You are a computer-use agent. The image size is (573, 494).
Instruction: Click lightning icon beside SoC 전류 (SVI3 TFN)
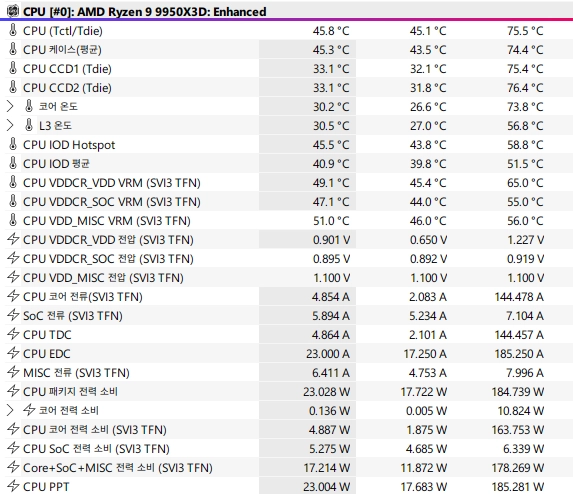point(13,315)
